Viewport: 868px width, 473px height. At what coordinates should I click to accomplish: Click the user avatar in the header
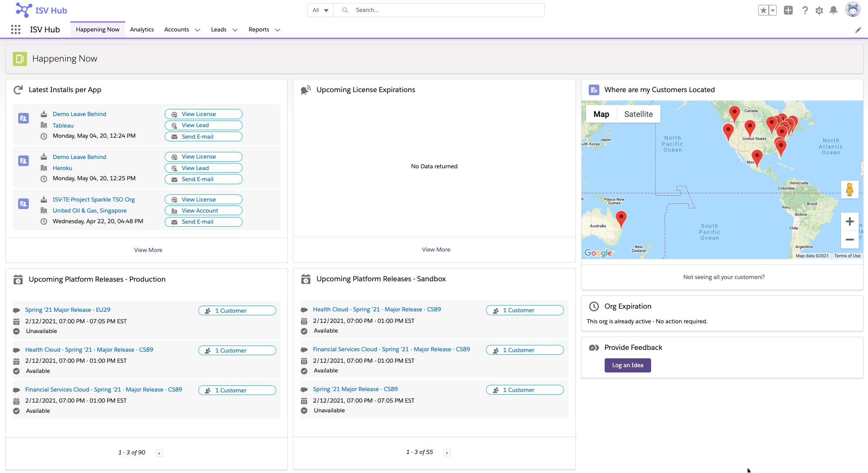pos(853,9)
